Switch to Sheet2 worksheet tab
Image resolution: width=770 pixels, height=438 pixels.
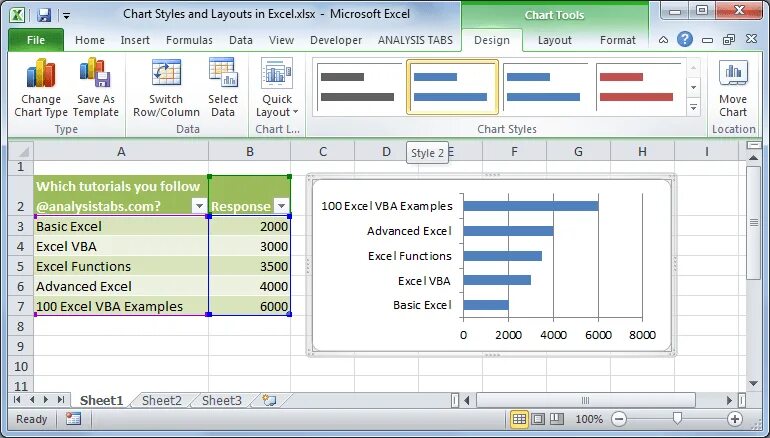pos(162,401)
